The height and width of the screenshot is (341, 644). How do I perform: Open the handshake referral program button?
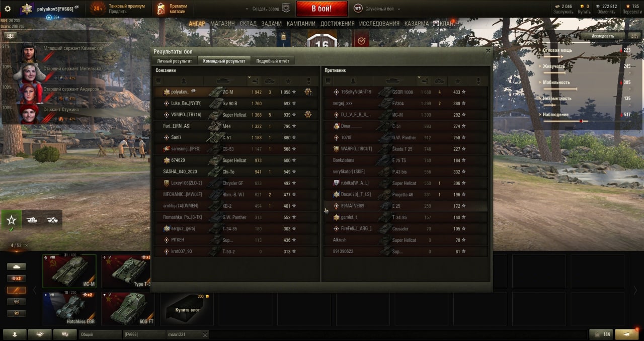(40, 334)
